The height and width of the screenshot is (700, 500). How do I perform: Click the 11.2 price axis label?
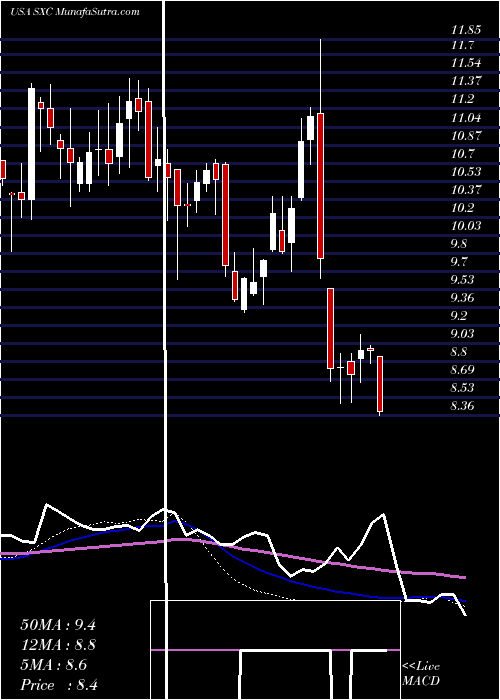click(462, 99)
